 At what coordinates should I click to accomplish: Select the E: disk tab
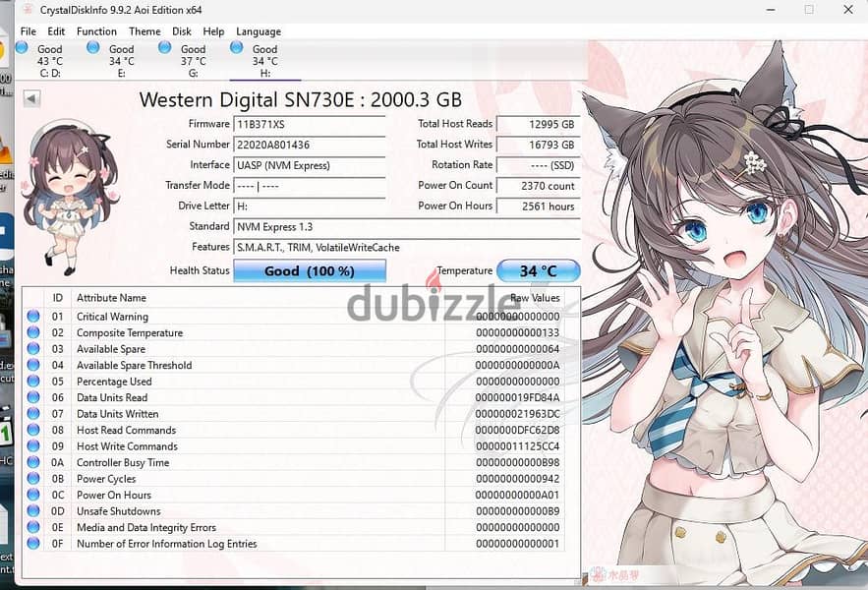tap(121, 61)
